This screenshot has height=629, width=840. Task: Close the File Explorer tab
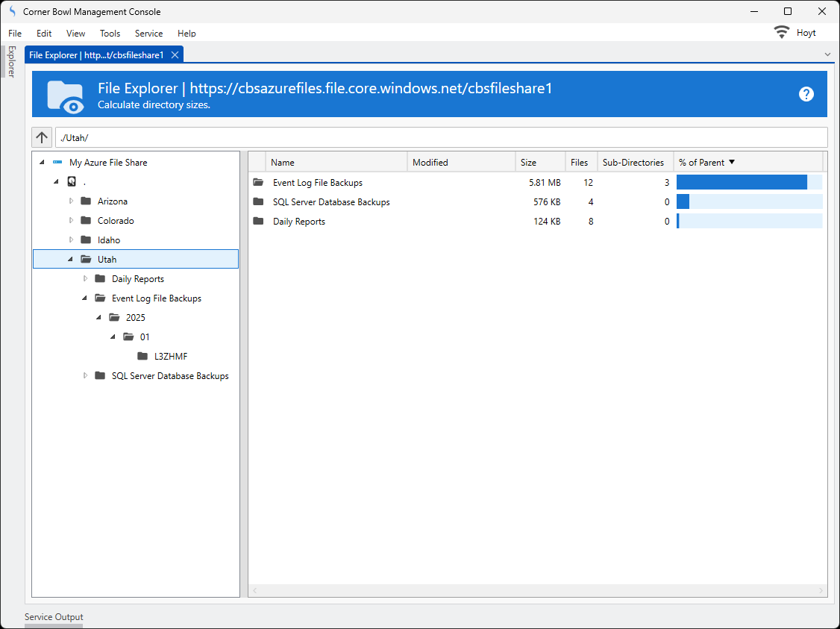pyautogui.click(x=175, y=55)
